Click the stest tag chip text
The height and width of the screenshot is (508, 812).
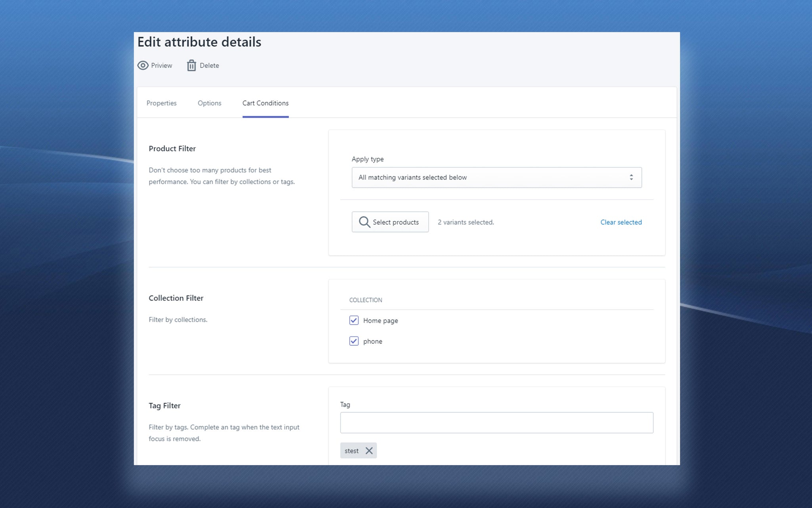click(x=351, y=451)
